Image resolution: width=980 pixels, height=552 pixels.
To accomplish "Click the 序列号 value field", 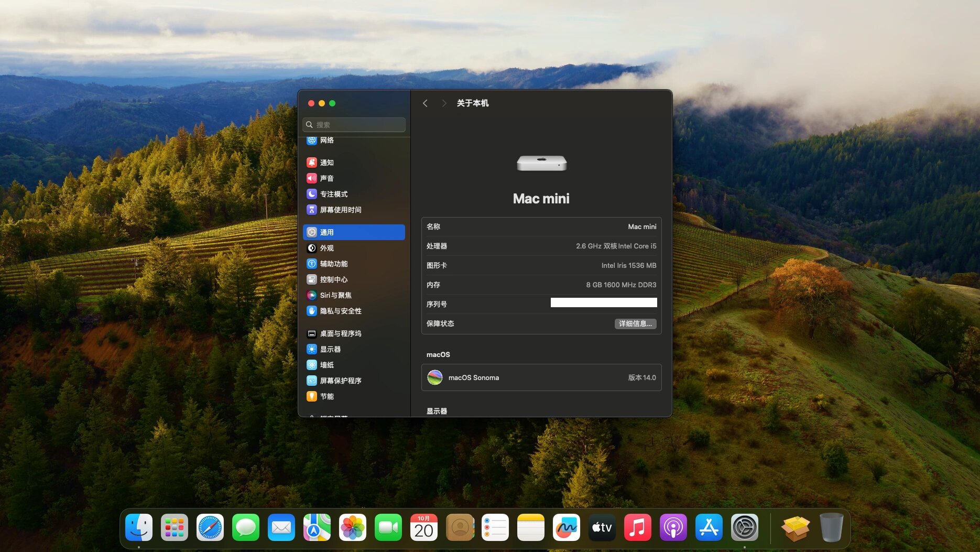I will (x=604, y=302).
